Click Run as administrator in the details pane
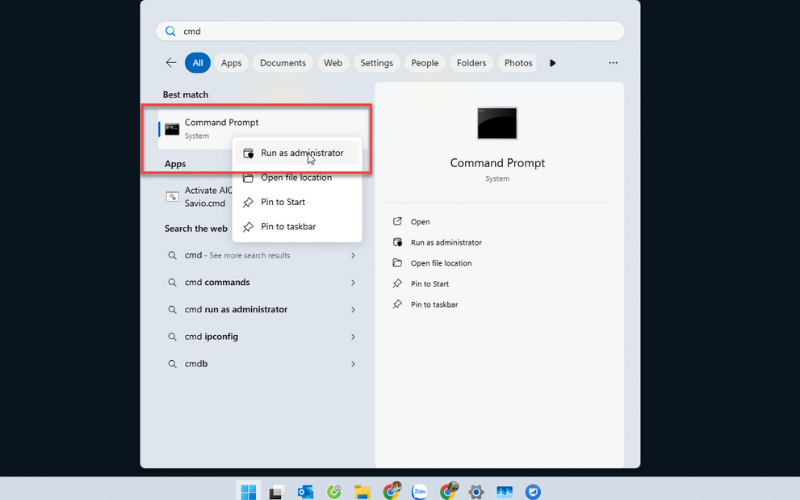This screenshot has height=500, width=800. 446,242
